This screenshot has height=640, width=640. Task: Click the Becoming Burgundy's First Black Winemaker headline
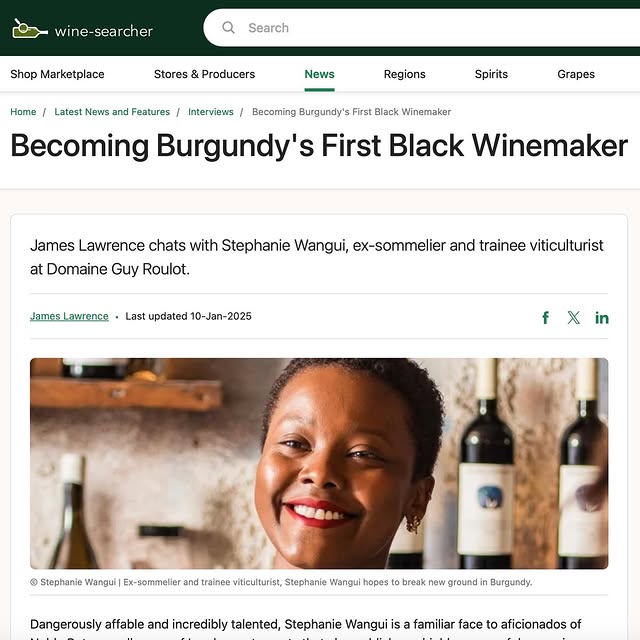coord(319,146)
